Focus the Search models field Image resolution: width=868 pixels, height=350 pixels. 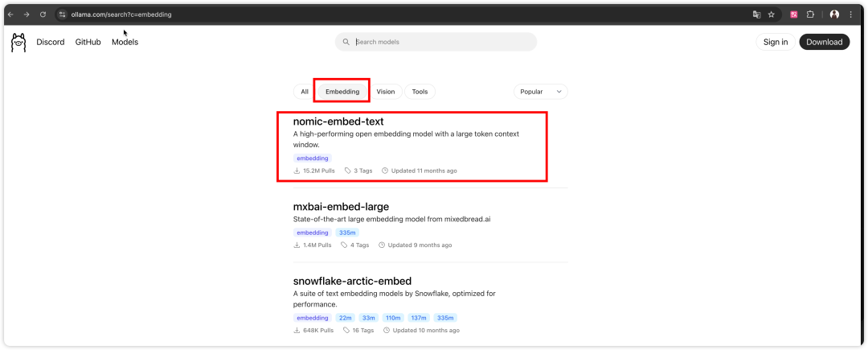(436, 42)
